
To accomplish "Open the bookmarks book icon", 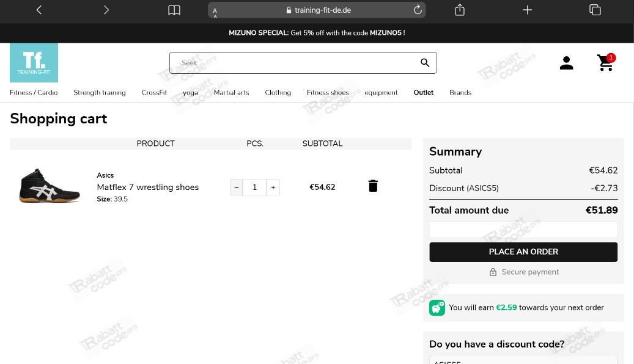I will click(174, 10).
